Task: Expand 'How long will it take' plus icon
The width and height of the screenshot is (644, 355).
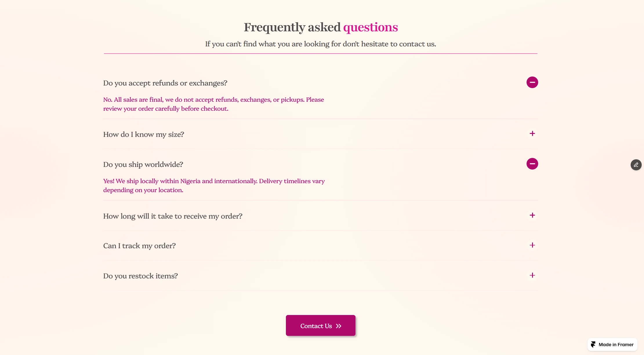Action: coord(532,215)
